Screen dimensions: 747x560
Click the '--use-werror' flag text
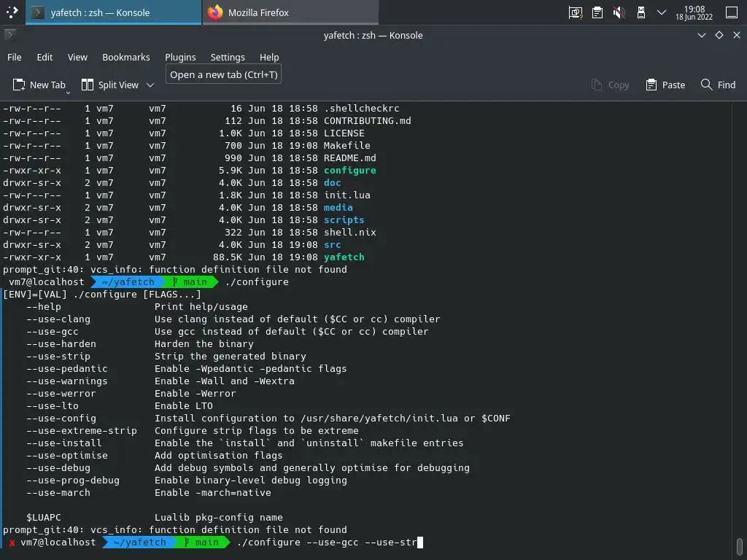tap(61, 393)
